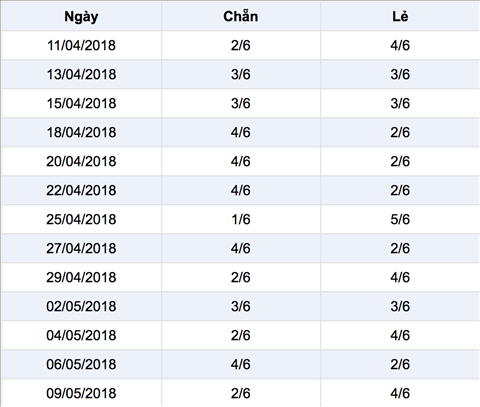The image size is (480, 407).
Task: Select the date 02/05/2018
Action: pos(81,306)
